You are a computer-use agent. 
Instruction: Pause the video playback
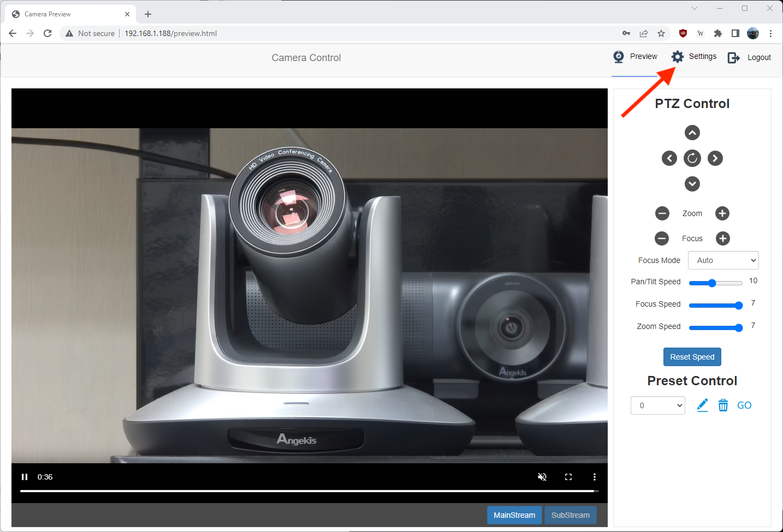coord(25,477)
